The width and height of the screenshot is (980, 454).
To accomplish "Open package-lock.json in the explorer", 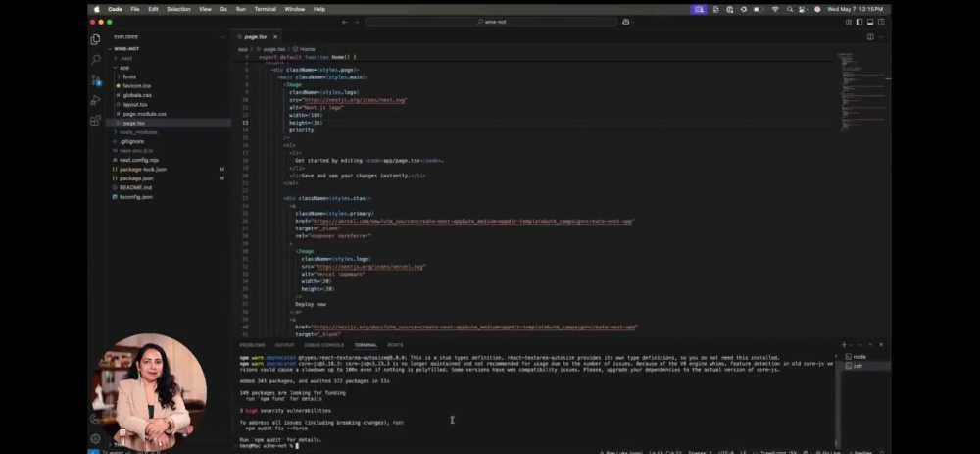I will [142, 170].
